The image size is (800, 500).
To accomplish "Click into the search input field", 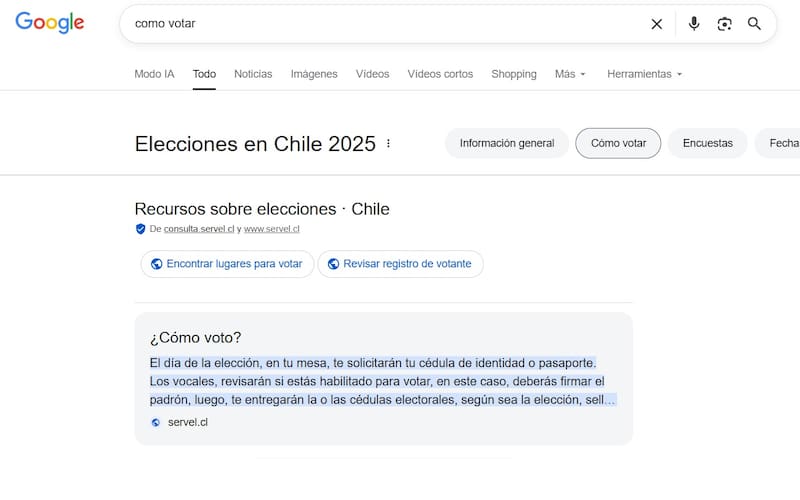I will [x=380, y=24].
